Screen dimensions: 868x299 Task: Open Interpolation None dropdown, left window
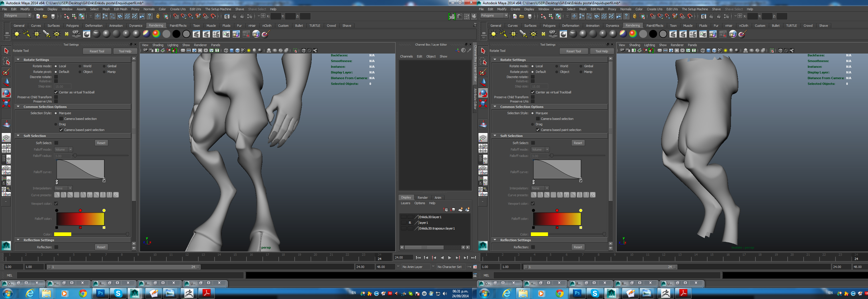pyautogui.click(x=64, y=188)
